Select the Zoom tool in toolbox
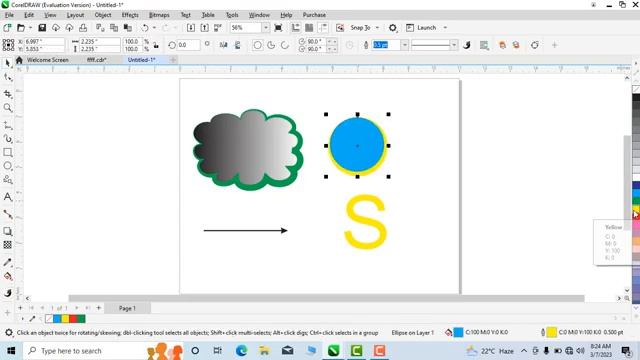The image size is (640, 360). (7, 107)
